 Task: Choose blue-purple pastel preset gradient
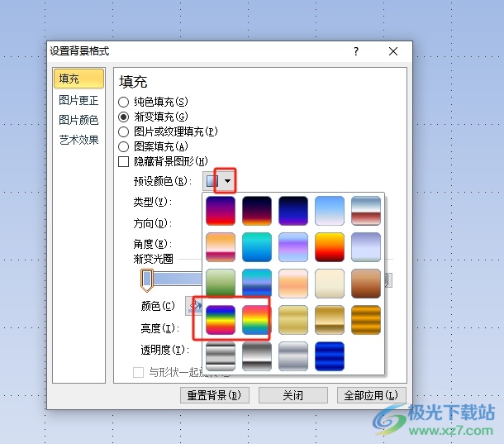tap(293, 247)
